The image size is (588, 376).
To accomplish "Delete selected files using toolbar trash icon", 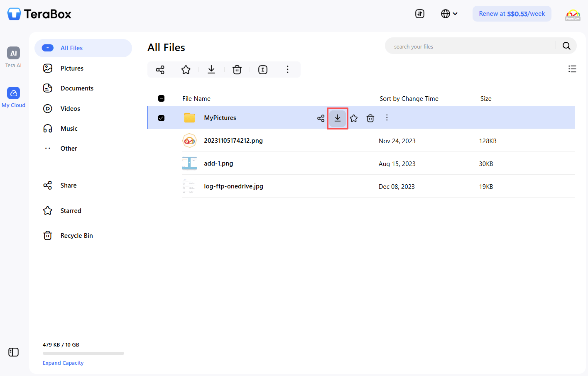I will (237, 69).
